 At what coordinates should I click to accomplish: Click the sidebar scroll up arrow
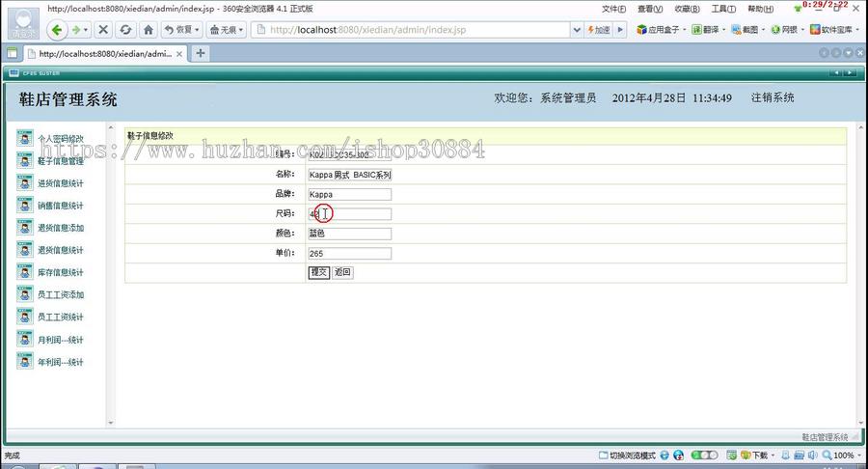tap(111, 128)
